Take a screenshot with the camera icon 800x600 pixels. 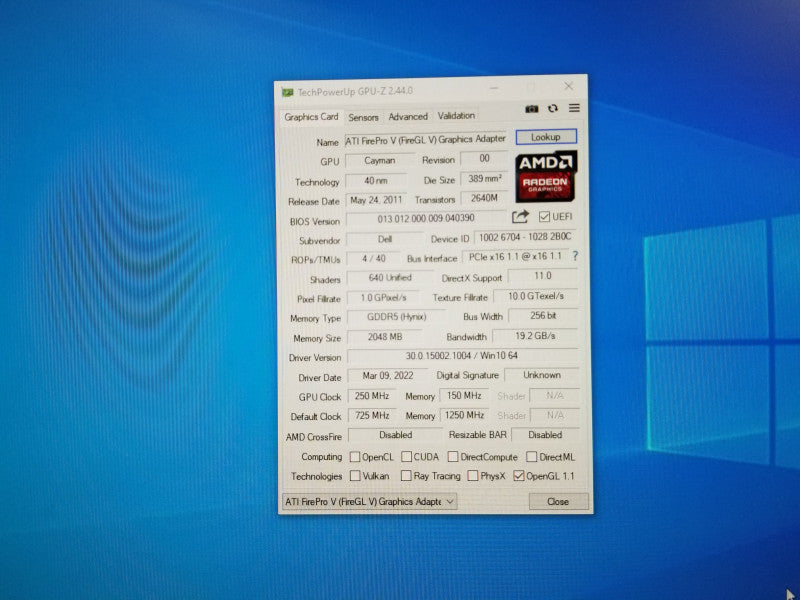click(531, 109)
